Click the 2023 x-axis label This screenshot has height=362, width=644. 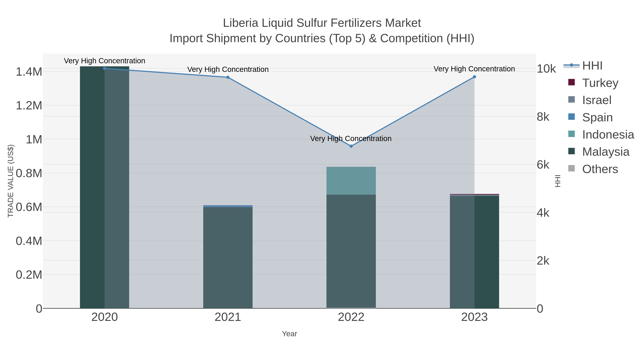tap(474, 317)
